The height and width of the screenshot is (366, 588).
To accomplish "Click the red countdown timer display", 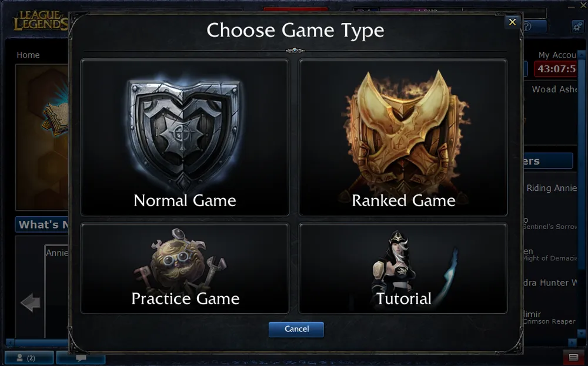I will click(556, 69).
